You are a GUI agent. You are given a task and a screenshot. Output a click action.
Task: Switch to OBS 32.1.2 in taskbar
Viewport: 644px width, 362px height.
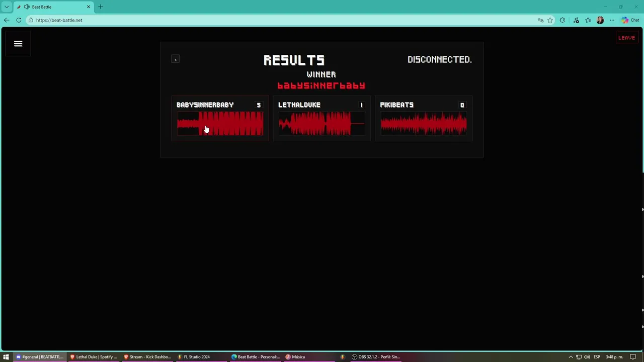pos(376,357)
